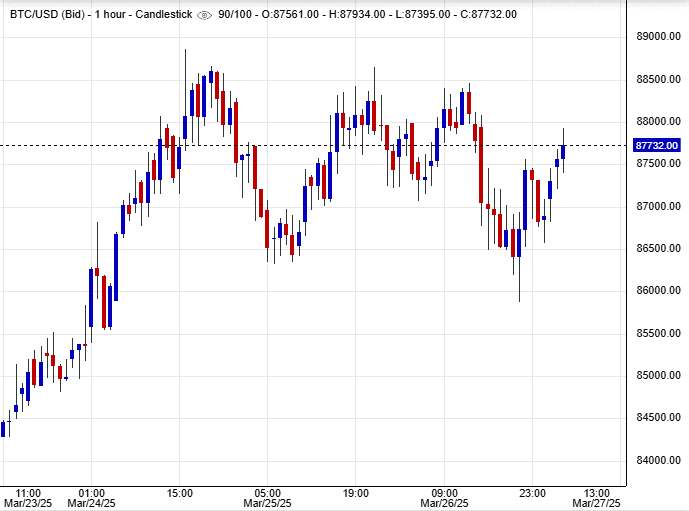Click the latest blue candlestick at current price
The height and width of the screenshot is (511, 689).
coord(563,152)
